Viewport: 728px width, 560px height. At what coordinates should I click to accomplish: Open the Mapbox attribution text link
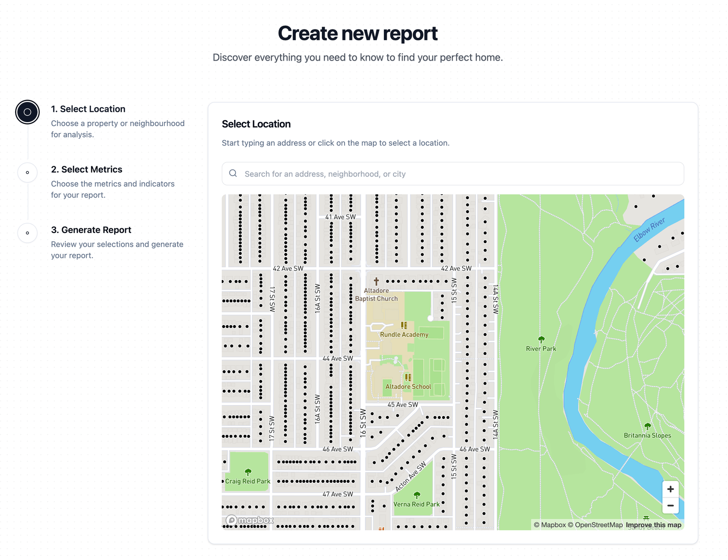pyautogui.click(x=550, y=525)
